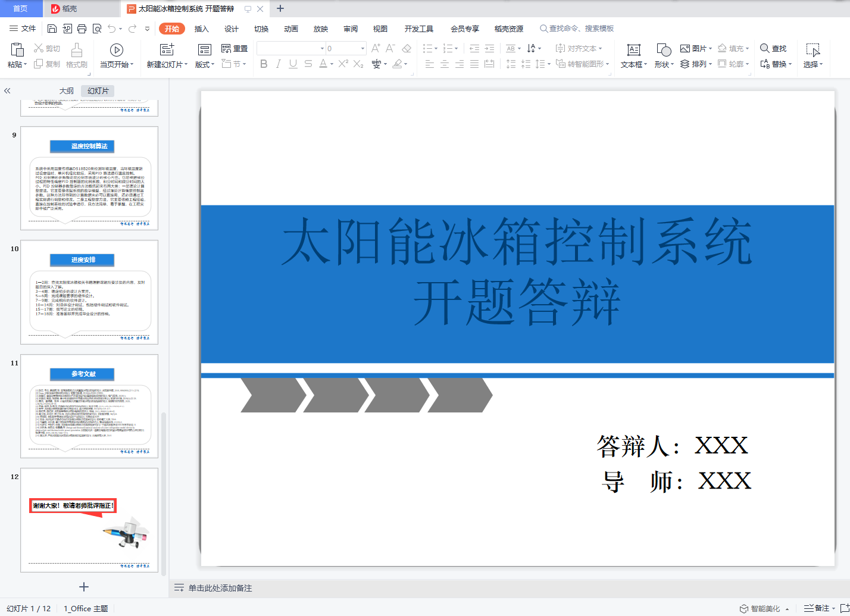The image size is (850, 616).
Task: Open the Insert (插入) ribbon tab
Action: click(x=202, y=29)
